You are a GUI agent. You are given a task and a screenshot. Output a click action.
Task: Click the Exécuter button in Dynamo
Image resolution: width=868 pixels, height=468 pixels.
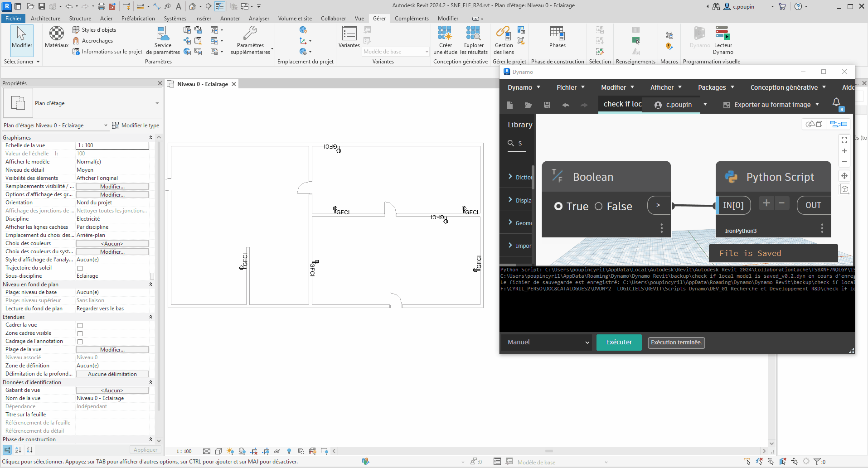coord(619,342)
